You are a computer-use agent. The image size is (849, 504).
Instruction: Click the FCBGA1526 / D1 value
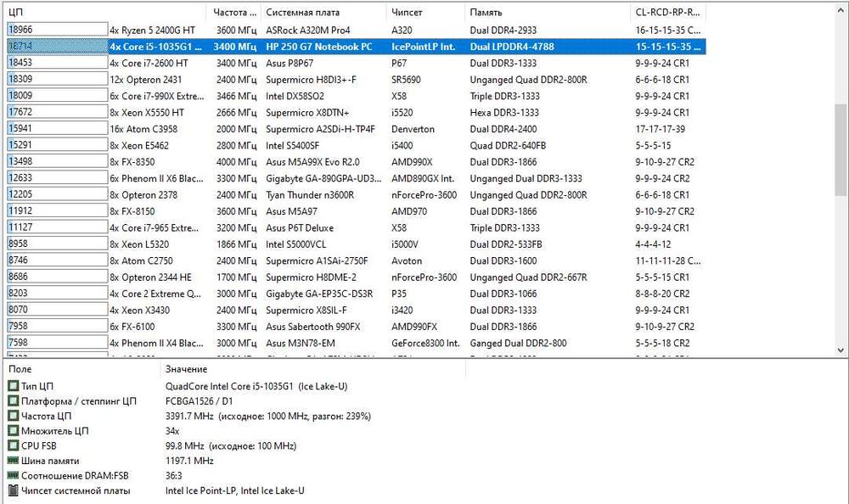pos(199,401)
